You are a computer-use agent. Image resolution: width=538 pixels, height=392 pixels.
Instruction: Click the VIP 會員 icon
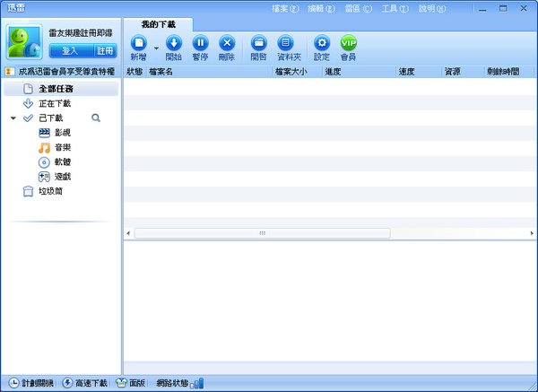(349, 43)
